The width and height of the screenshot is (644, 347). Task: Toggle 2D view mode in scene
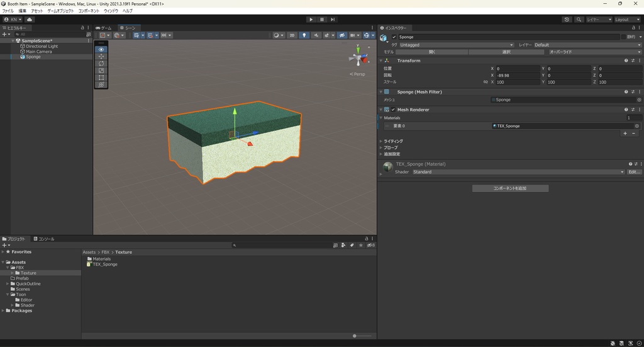(292, 35)
